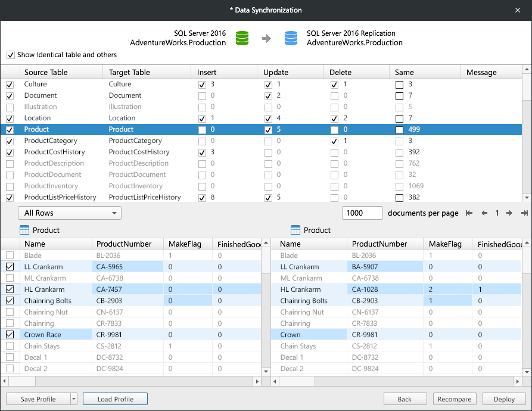Go to first page of documents
Viewport: 532px width, 411px height.
pos(469,213)
